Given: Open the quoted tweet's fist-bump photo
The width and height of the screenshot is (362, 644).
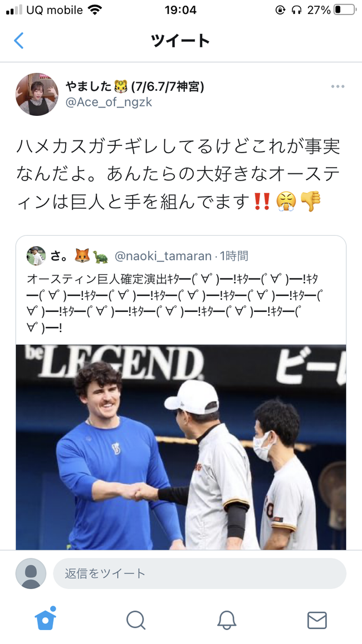Looking at the screenshot, I should [181, 447].
